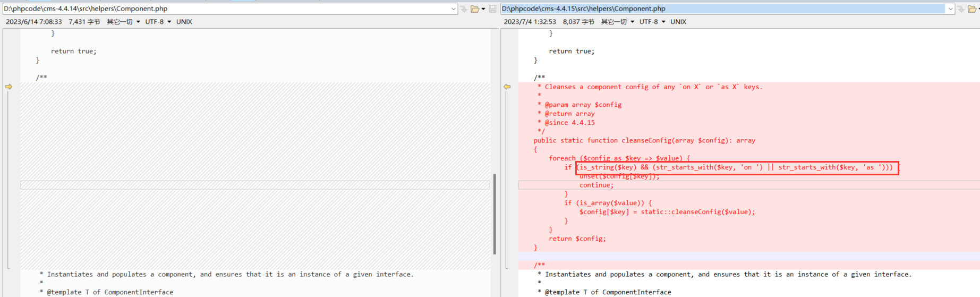Open dropdown arrow next to left folder icon
This screenshot has width=980, height=297.
pos(483,9)
